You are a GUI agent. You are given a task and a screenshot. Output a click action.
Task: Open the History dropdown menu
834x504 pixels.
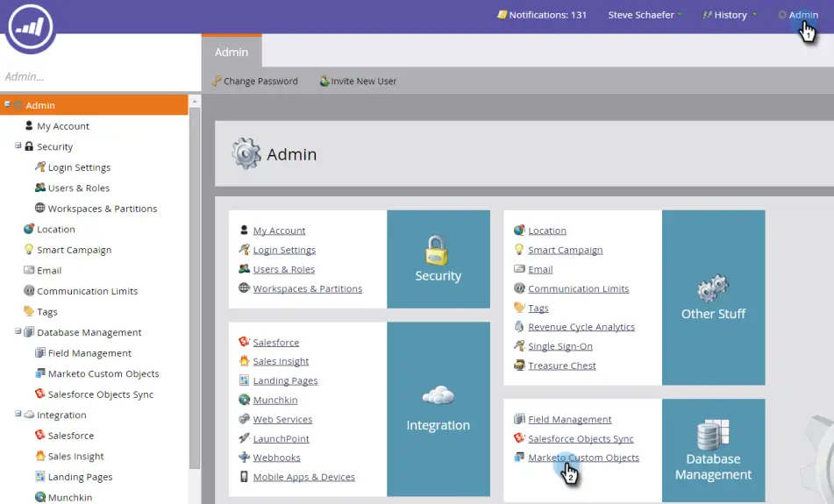point(730,15)
